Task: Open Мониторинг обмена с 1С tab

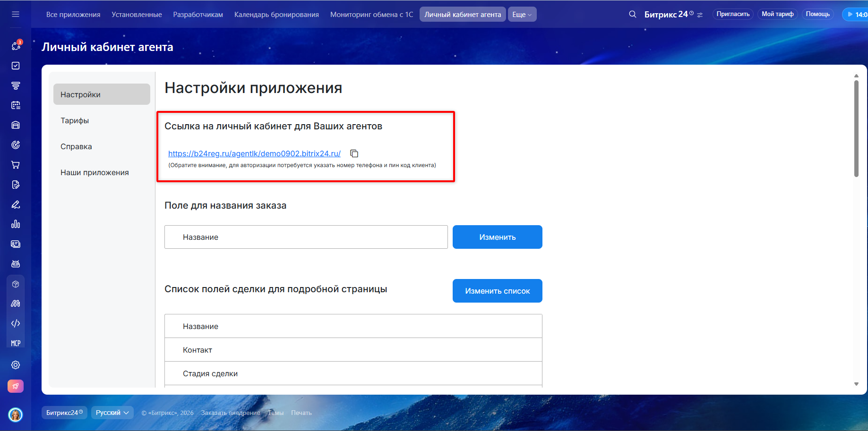Action: [371, 15]
